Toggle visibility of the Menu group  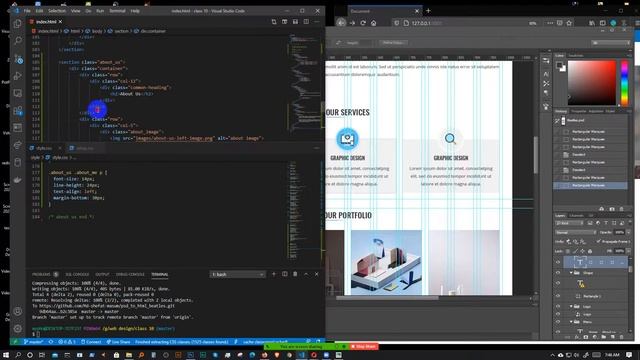coord(558,322)
